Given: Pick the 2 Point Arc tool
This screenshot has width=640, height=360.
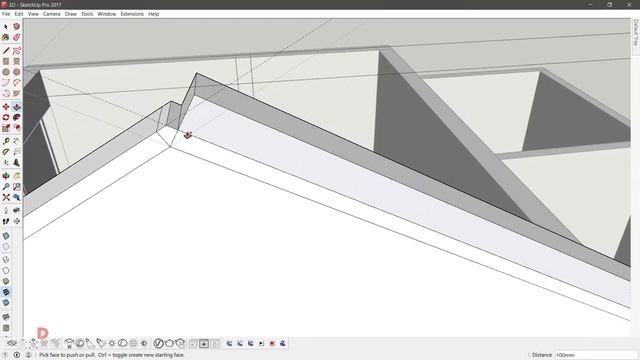Looking at the screenshot, I should [x=16, y=83].
